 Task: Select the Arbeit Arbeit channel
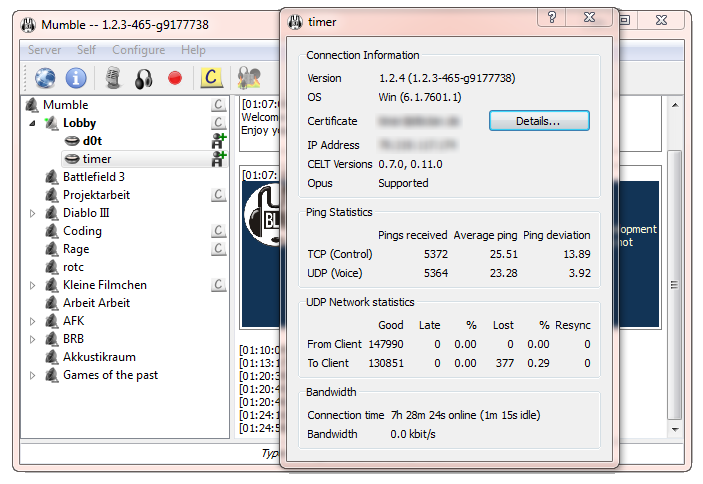click(96, 303)
